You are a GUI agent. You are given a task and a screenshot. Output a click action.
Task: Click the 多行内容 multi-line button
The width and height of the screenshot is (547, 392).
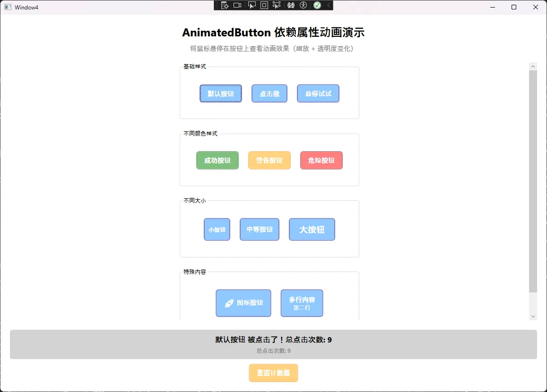click(302, 303)
